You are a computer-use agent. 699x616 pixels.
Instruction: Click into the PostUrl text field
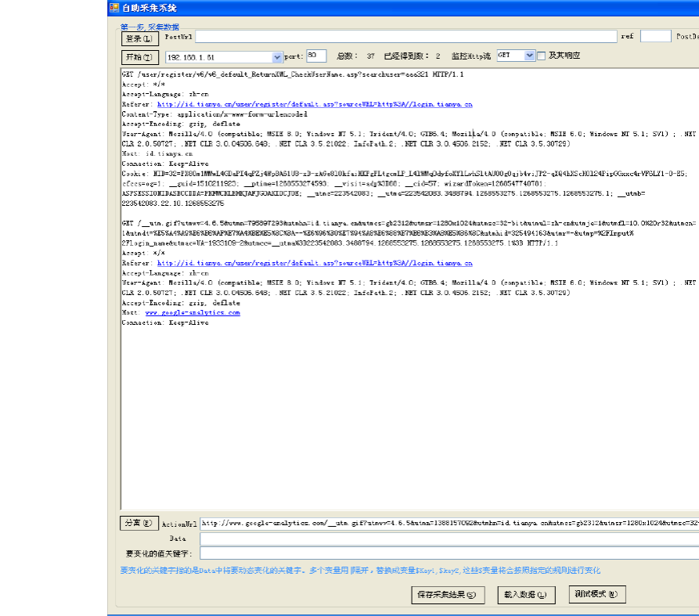pyautogui.click(x=405, y=37)
